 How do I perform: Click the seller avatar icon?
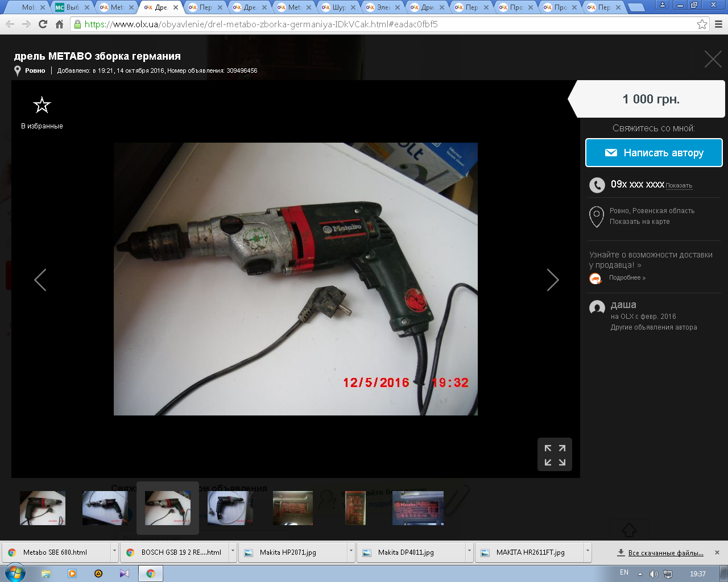click(597, 308)
